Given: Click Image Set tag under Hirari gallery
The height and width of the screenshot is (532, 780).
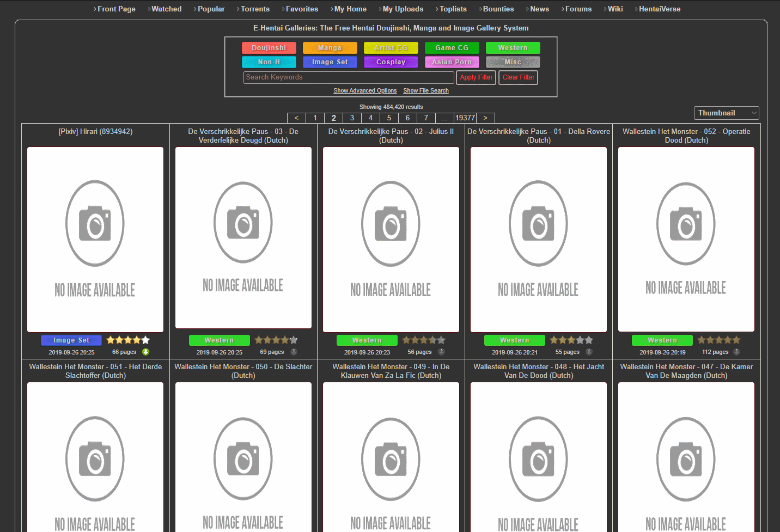Looking at the screenshot, I should (x=71, y=340).
